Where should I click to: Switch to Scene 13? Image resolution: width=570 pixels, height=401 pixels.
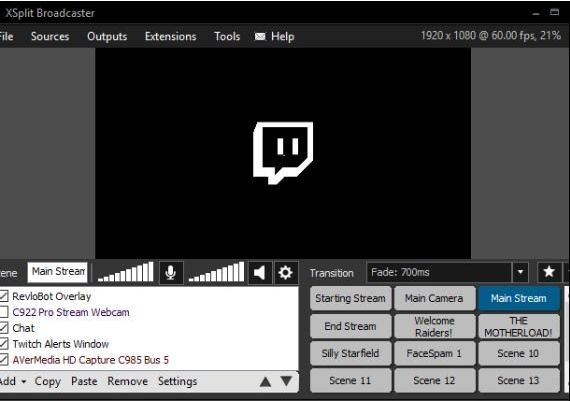519,380
